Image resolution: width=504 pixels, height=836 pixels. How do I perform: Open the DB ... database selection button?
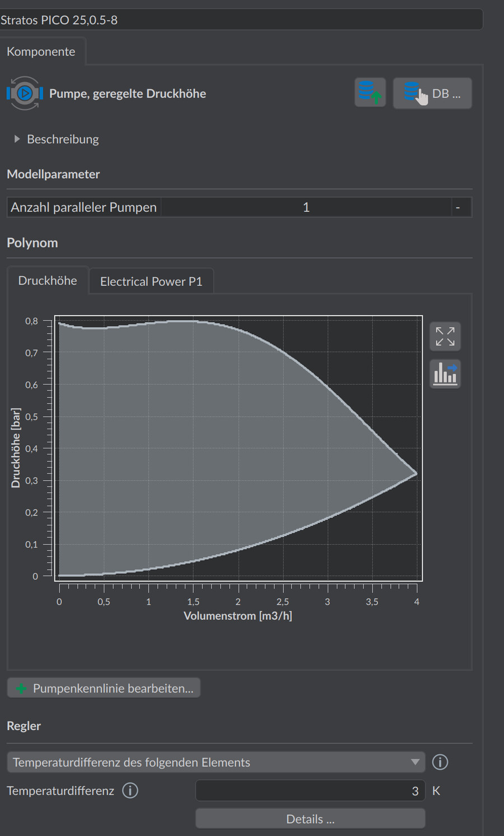pos(432,93)
